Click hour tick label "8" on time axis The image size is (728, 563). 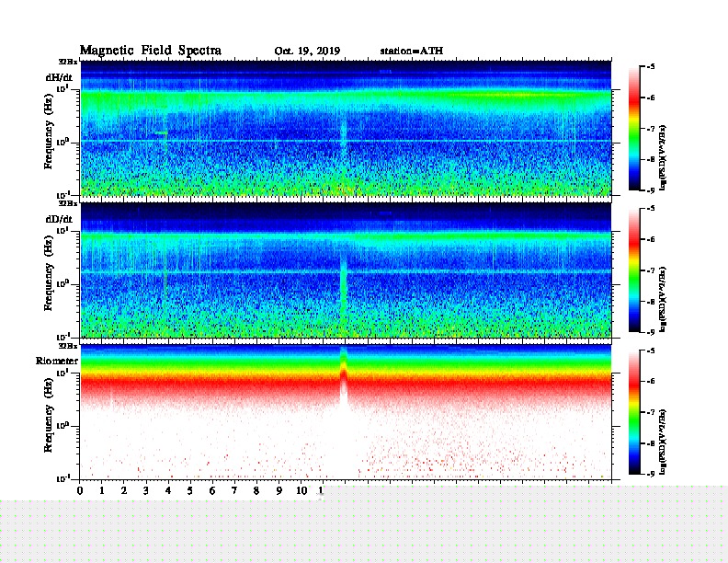coord(256,491)
